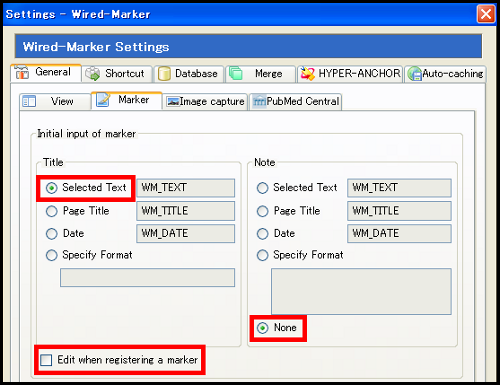The image size is (500, 385).
Task: Click the Shortcut tab gear icon
Action: pyautogui.click(x=92, y=74)
